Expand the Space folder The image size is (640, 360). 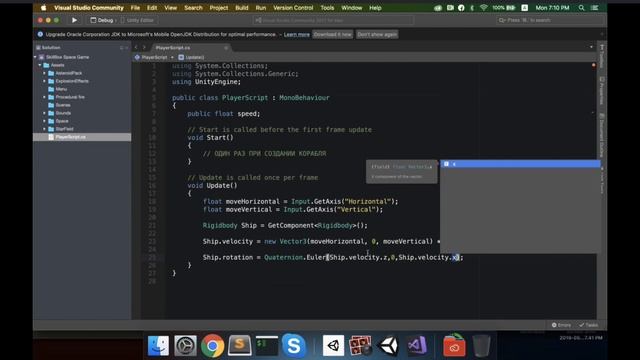point(44,121)
